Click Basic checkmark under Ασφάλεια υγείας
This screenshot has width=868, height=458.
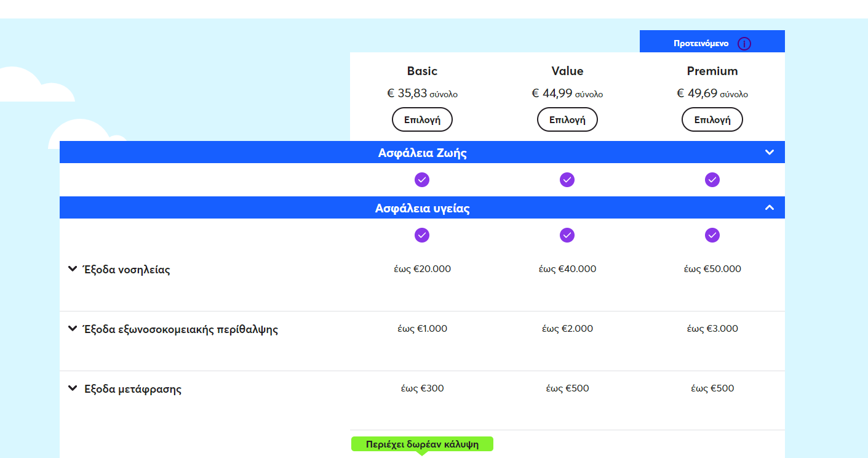422,235
